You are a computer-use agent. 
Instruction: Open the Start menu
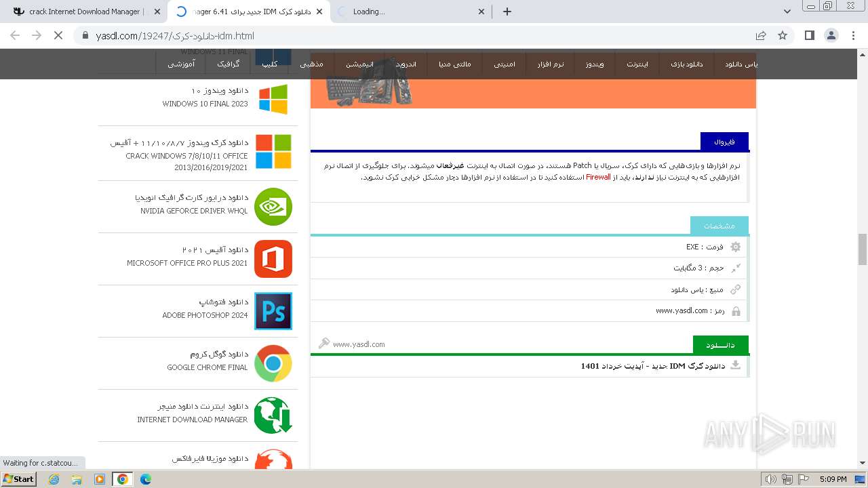point(19,479)
